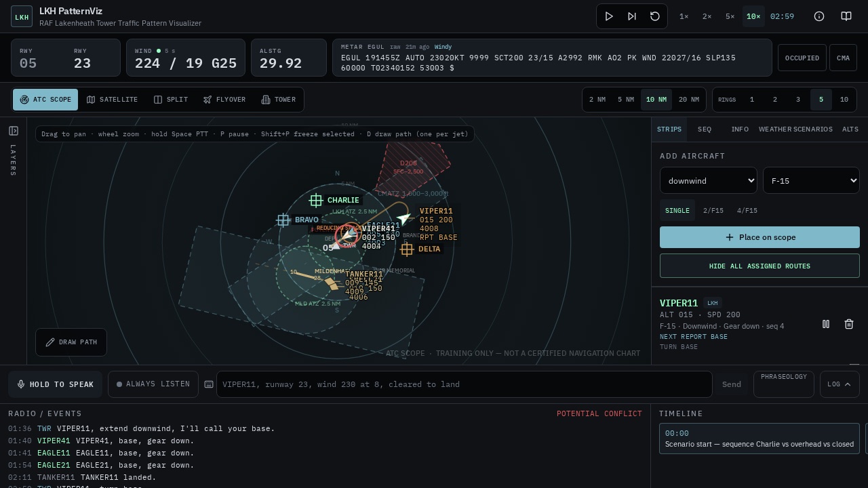Focus the radio message input field
This screenshot has height=488, width=868.
465,384
